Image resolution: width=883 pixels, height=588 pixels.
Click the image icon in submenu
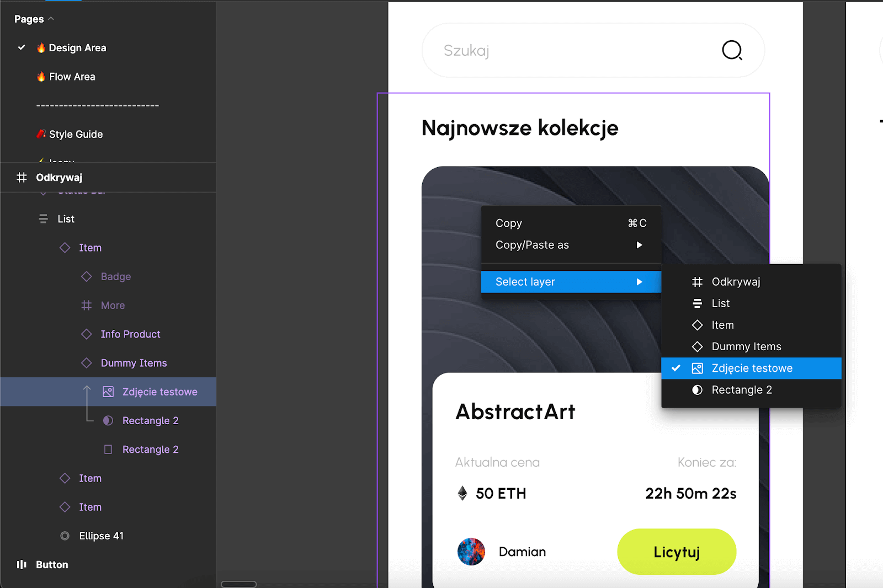pyautogui.click(x=697, y=368)
